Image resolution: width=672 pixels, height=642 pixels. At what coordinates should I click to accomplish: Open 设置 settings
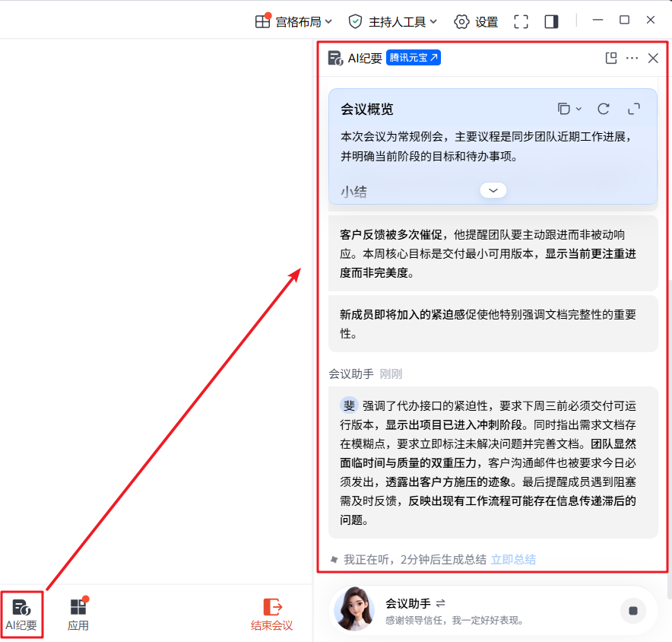[x=476, y=21]
